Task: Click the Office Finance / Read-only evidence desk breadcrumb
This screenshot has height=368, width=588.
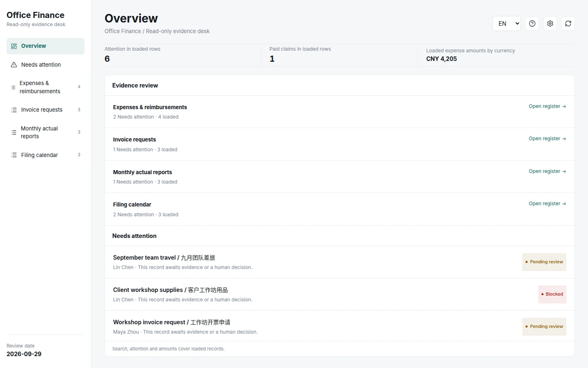Action: point(157,31)
